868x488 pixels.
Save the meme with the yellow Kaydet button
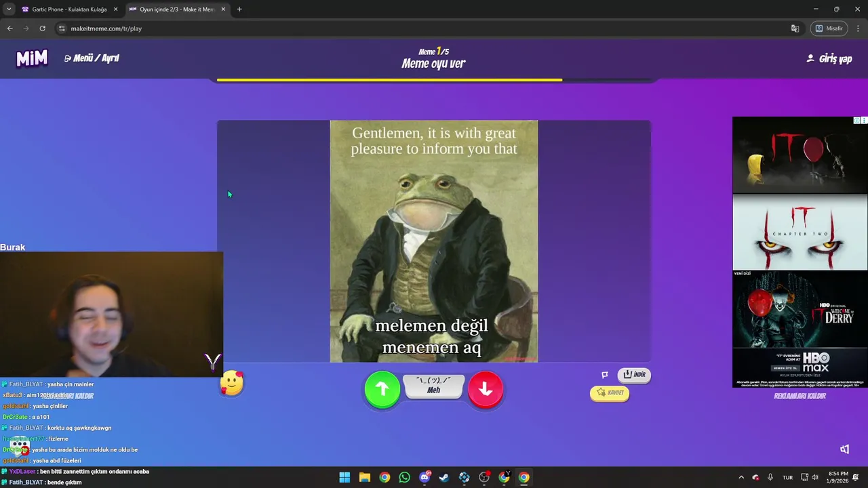tap(610, 393)
